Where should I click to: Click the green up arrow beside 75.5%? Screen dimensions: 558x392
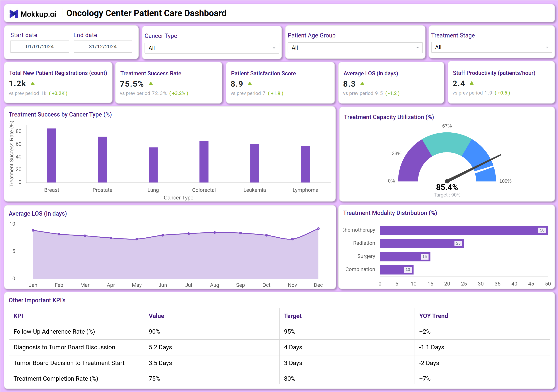151,84
